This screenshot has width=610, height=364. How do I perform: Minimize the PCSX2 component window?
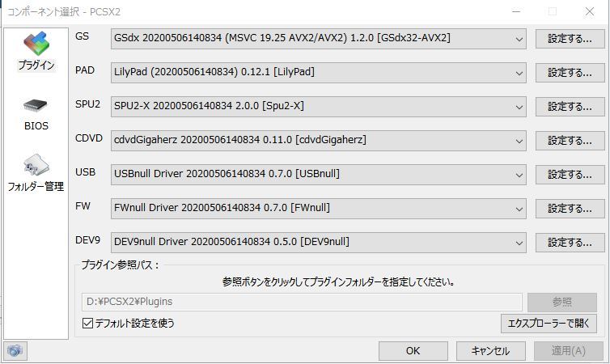(516, 11)
